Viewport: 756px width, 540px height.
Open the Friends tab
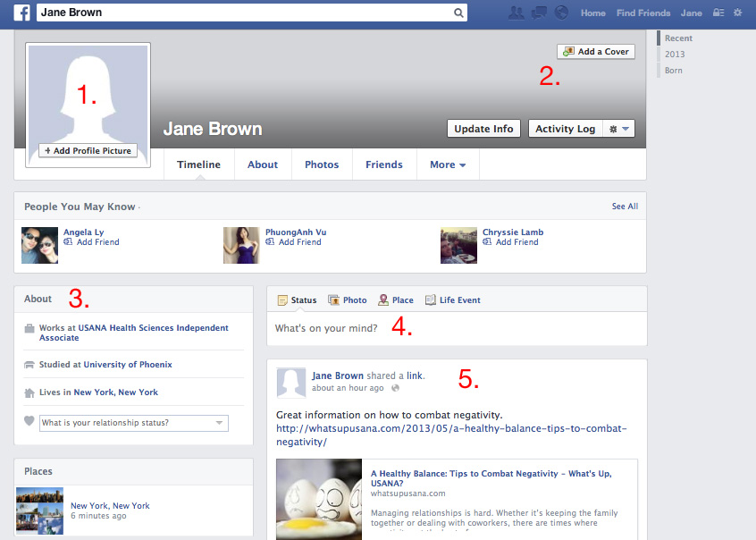point(384,165)
